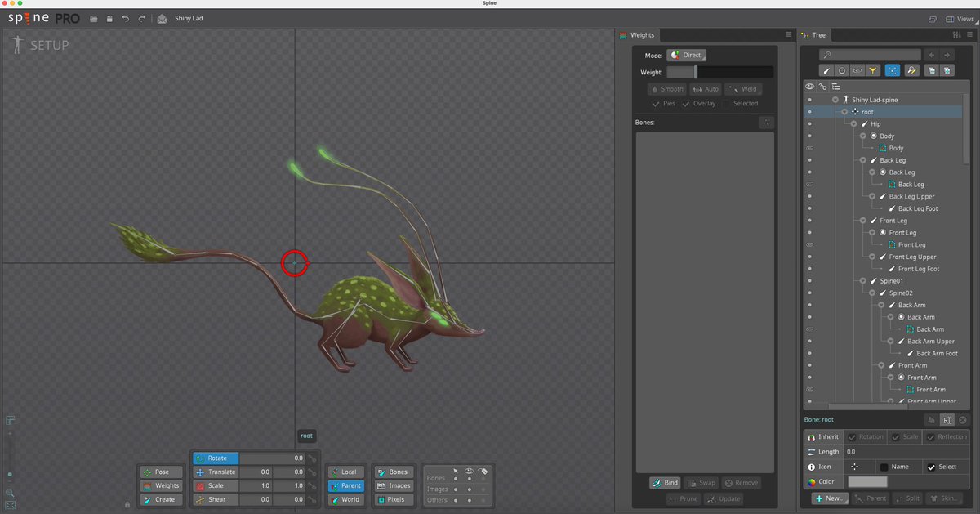Collapse the Back Leg bone in the tree
The width and height of the screenshot is (980, 514).
click(862, 159)
